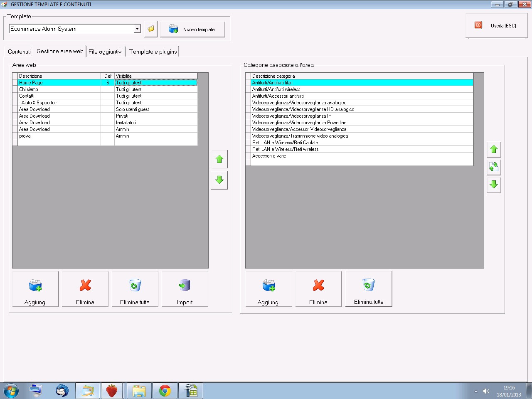Select the Contatti web area row
532x399 pixels.
(x=105, y=96)
